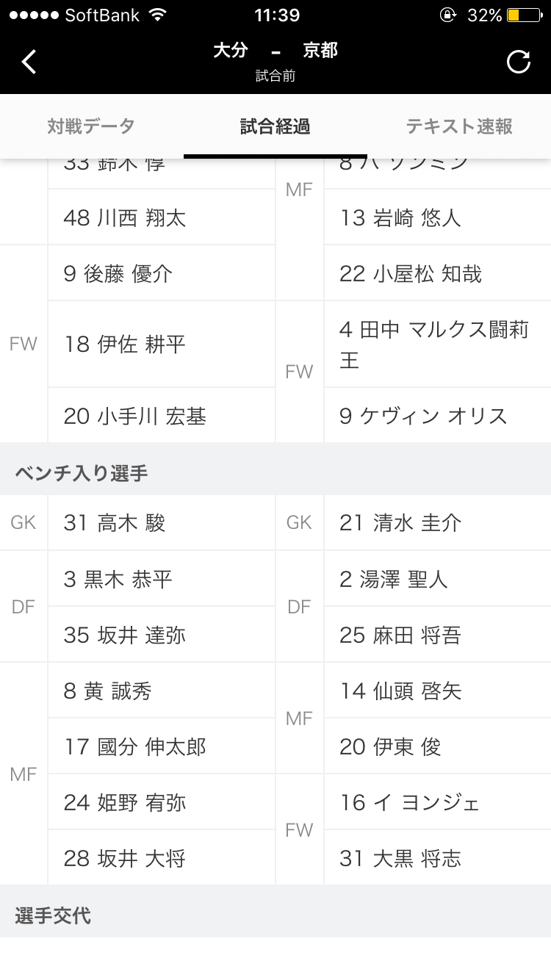
Task: Tap player 18 伊佐 耕平
Action: pos(125,344)
